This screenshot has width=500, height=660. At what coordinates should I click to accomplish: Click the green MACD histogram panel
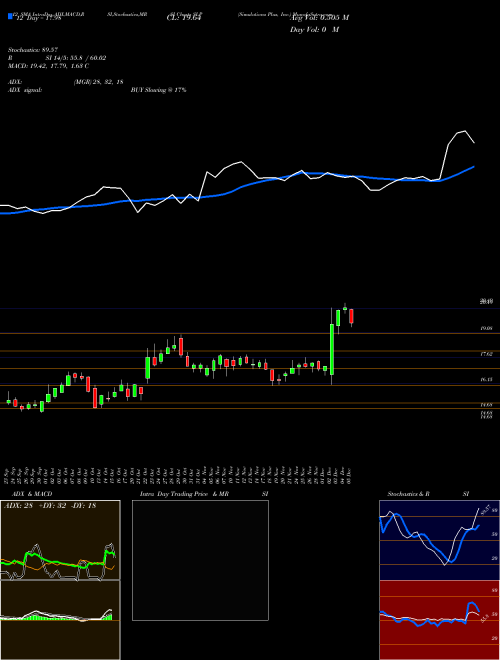coord(60,620)
